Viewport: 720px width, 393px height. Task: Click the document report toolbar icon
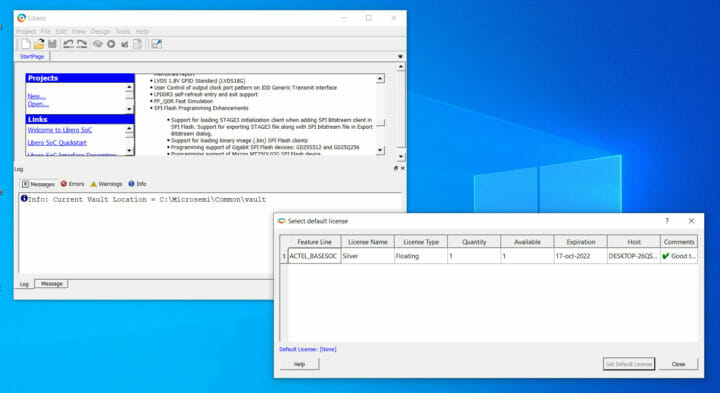click(x=137, y=44)
